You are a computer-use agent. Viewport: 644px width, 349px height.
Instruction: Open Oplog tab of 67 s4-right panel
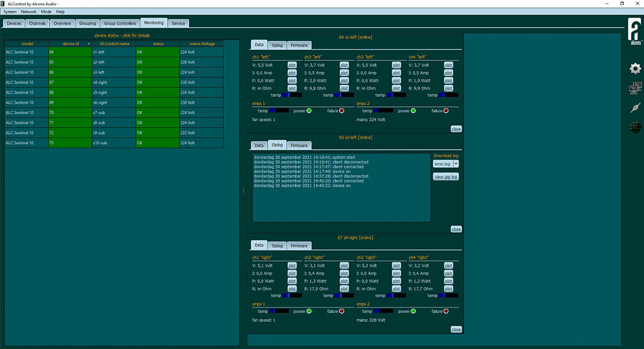(277, 245)
